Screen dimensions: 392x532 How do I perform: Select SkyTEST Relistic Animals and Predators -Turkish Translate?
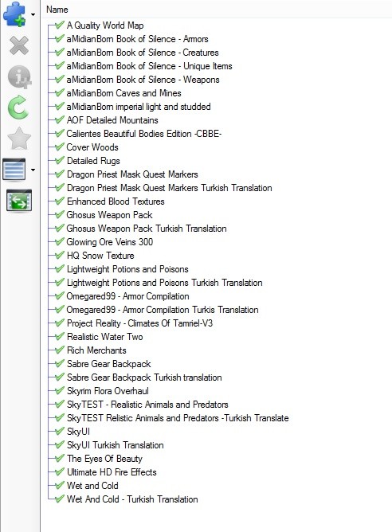[178, 418]
